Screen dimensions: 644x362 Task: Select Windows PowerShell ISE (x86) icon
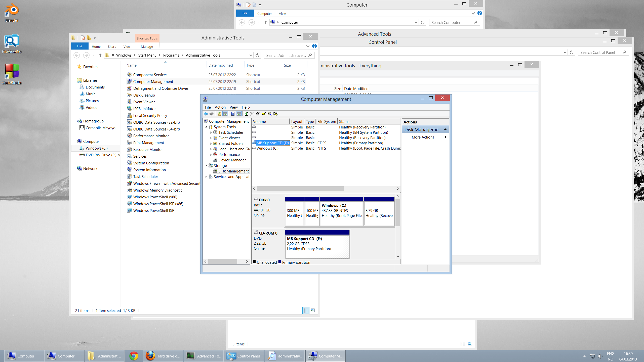(129, 204)
